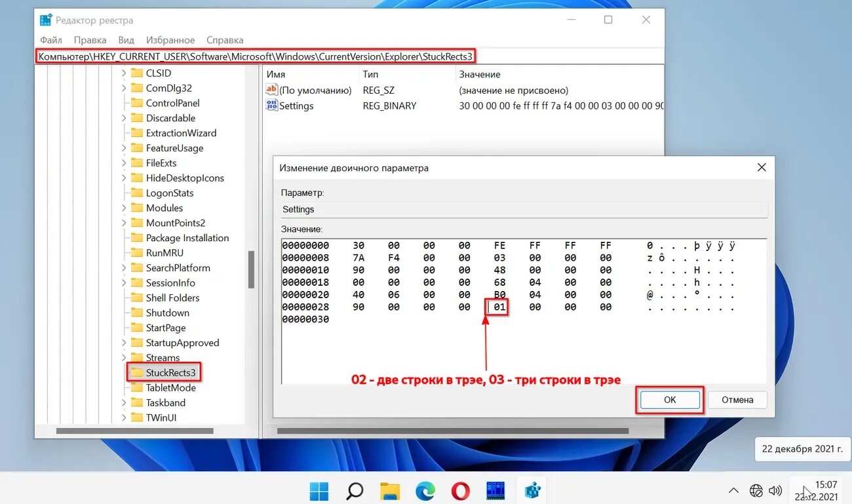
Task: Expand the CLSID key
Action: 124,73
